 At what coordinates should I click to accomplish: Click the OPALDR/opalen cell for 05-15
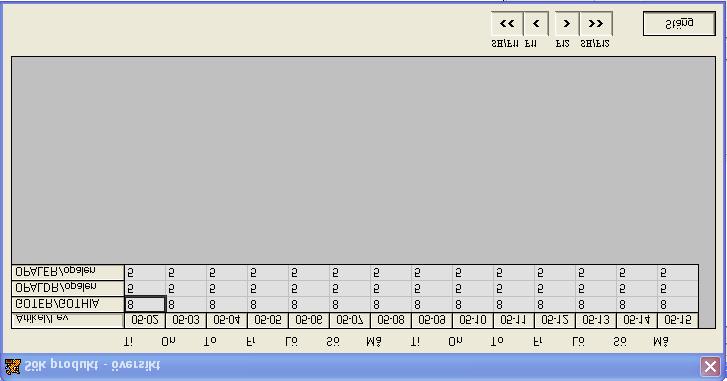tap(678, 288)
